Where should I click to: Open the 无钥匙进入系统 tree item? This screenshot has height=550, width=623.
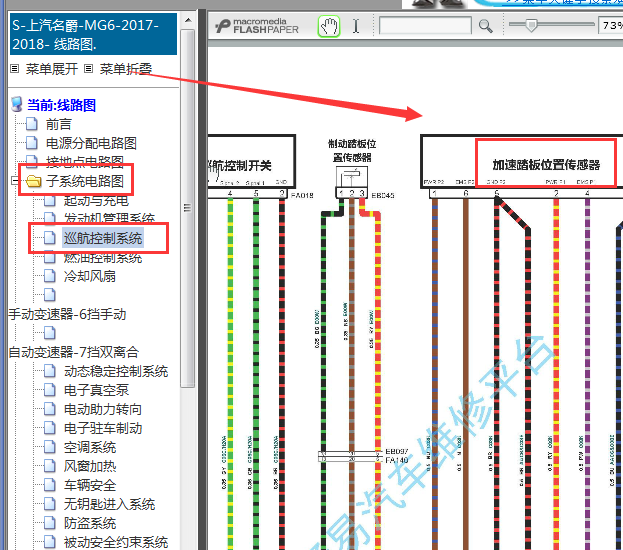(x=109, y=504)
